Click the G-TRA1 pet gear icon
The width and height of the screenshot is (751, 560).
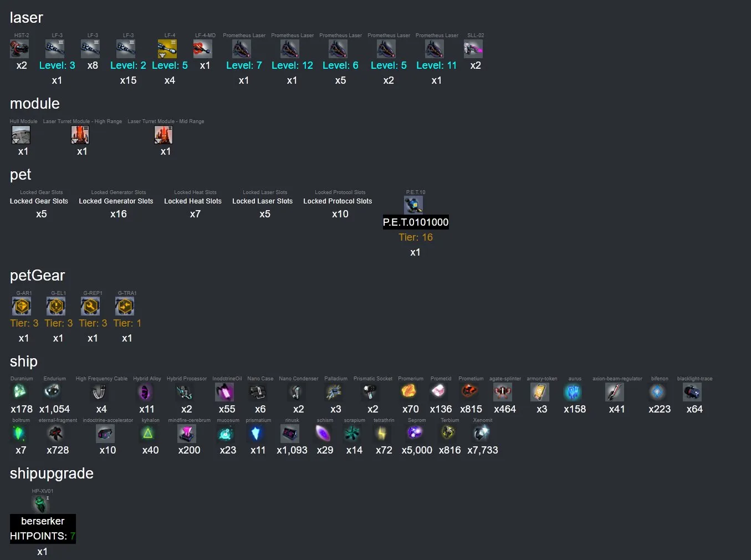[125, 306]
